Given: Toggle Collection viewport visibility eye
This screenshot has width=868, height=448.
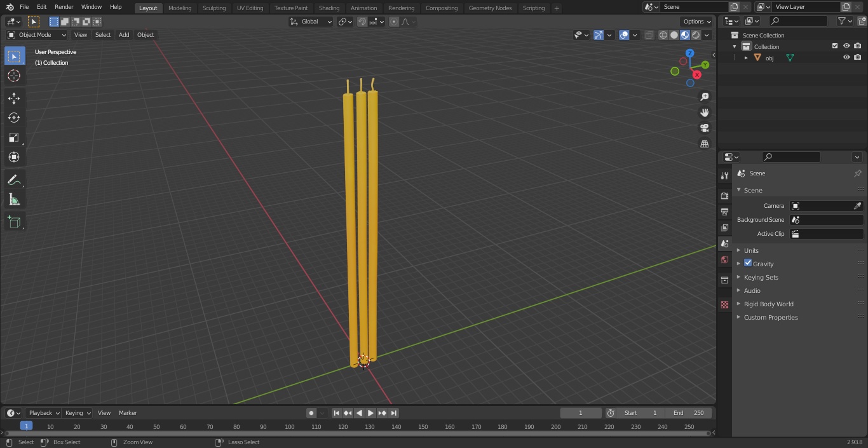Looking at the screenshot, I should (x=846, y=46).
